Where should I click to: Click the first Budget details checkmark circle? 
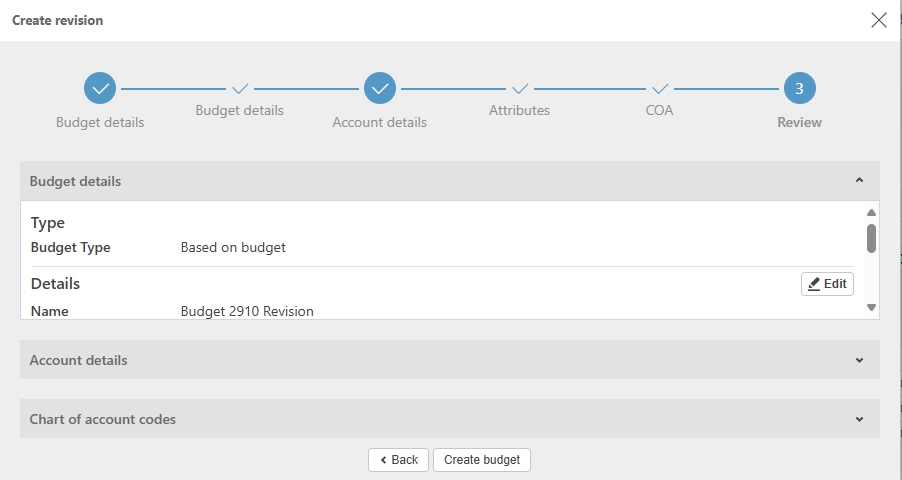pyautogui.click(x=100, y=89)
